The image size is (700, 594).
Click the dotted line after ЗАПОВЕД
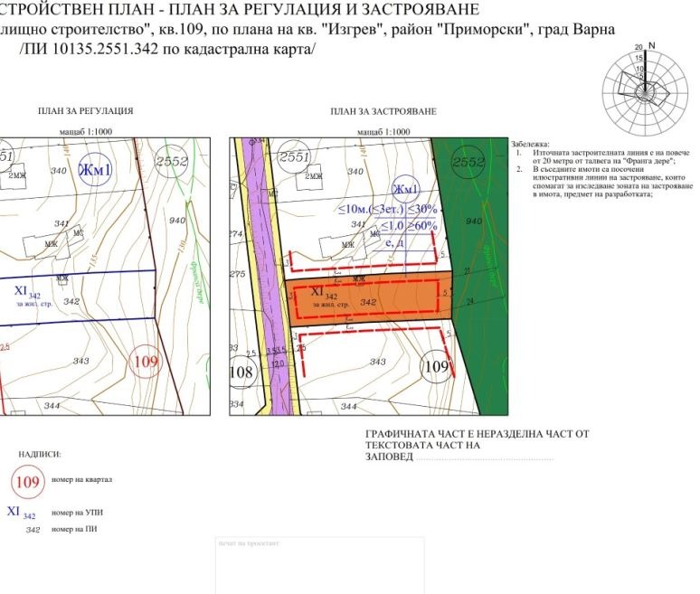pos(484,458)
